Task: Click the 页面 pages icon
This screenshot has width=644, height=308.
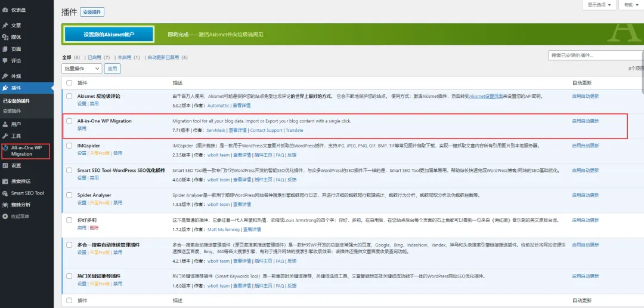Action: pos(5,49)
